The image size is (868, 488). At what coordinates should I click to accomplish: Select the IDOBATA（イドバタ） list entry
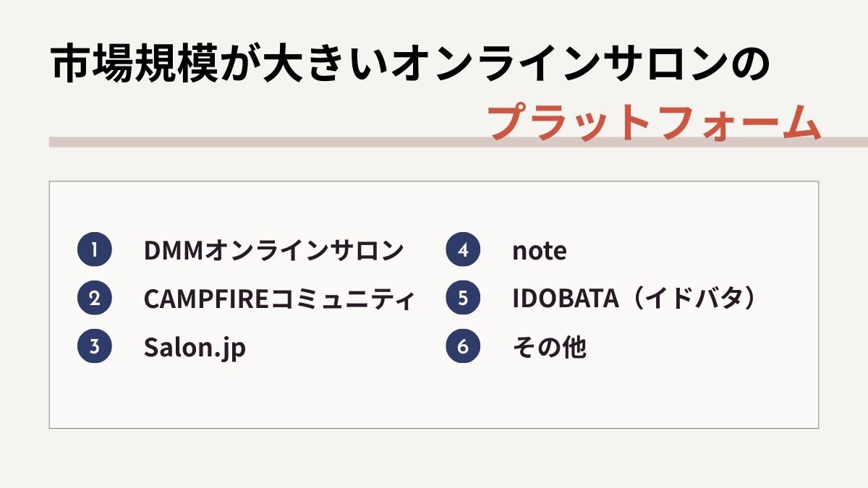click(636, 299)
